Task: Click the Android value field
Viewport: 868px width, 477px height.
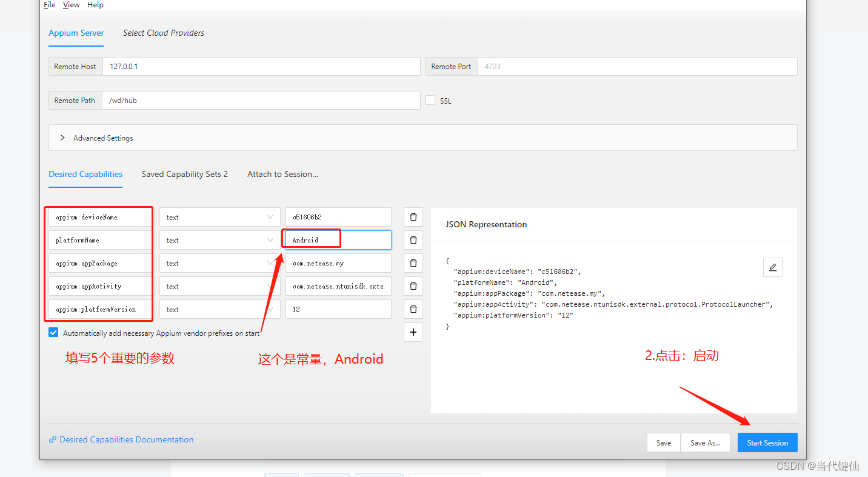Action: 338,240
